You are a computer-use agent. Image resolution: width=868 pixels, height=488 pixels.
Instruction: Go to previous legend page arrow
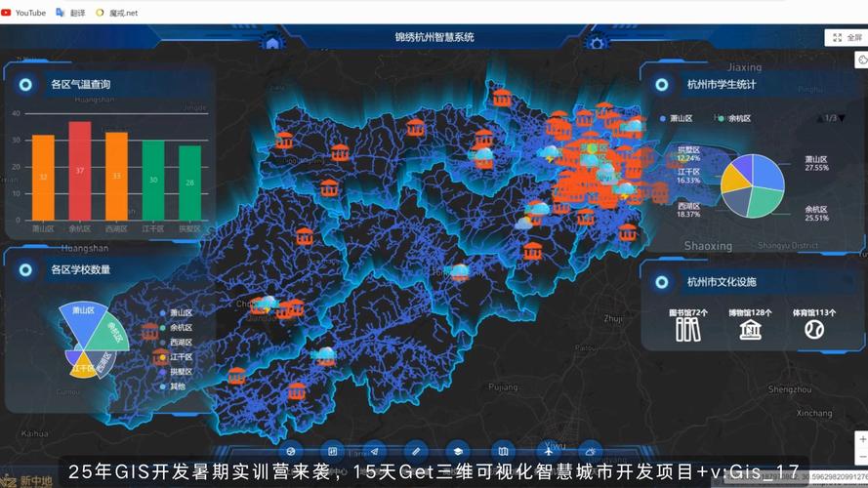pyautogui.click(x=819, y=118)
